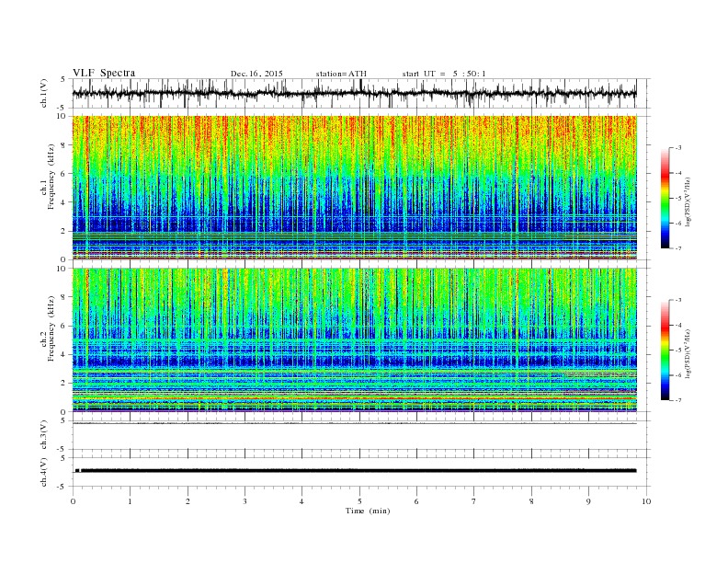Click the "-7" tick on upper color bar
Image resolution: width=728 pixels, height=563 pixels.
point(678,248)
